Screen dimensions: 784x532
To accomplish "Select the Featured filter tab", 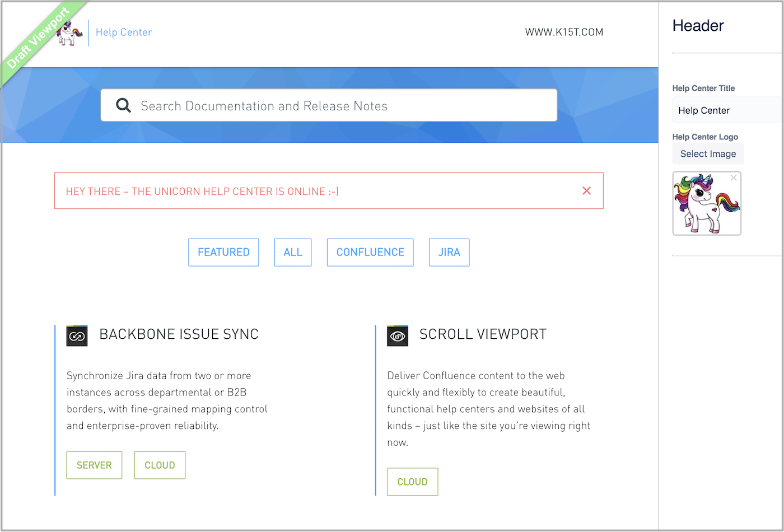I will coord(223,253).
